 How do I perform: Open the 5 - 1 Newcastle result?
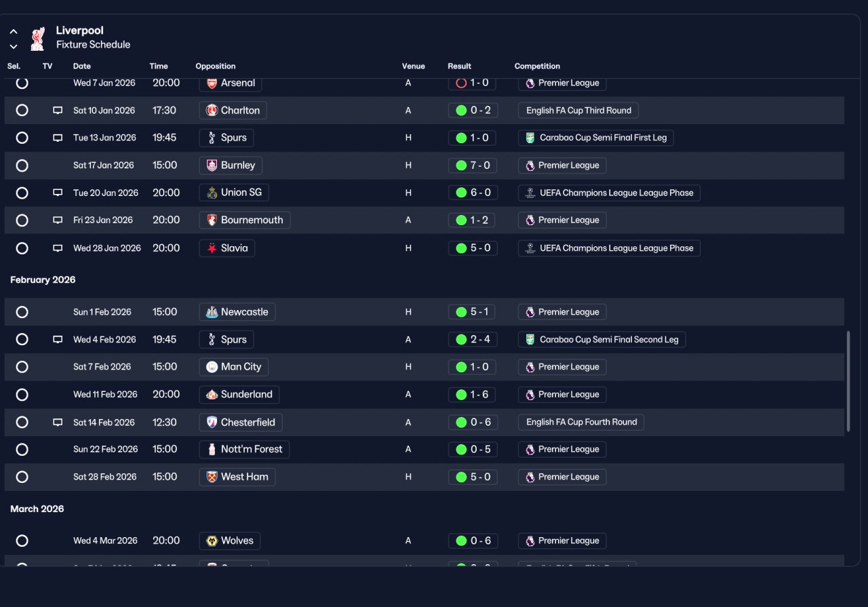pyautogui.click(x=473, y=312)
